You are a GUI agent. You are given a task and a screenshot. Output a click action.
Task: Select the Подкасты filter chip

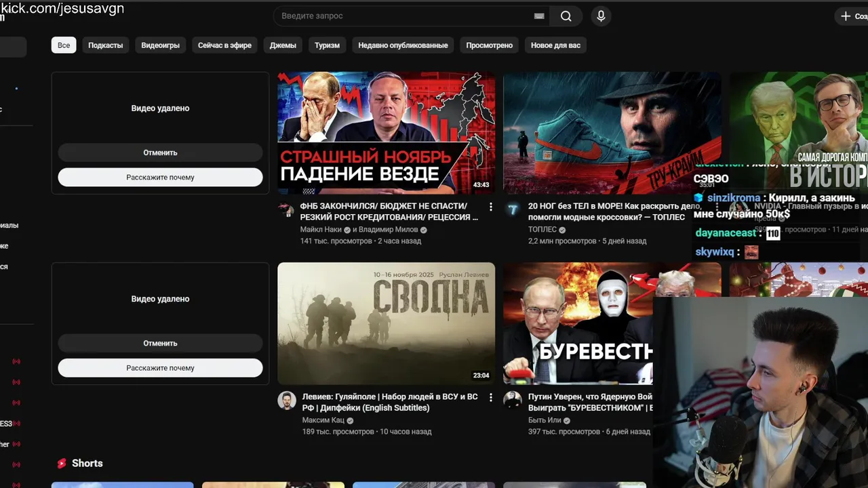pyautogui.click(x=106, y=45)
